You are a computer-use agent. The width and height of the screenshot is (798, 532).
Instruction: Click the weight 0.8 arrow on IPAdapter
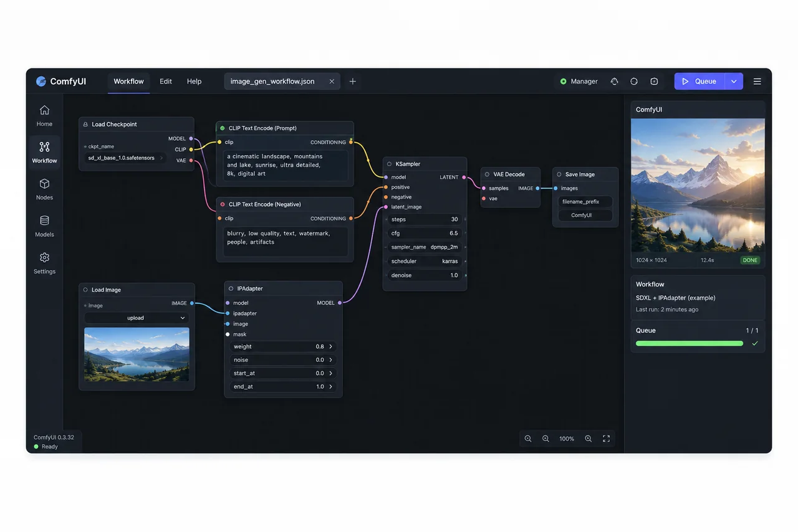click(330, 346)
